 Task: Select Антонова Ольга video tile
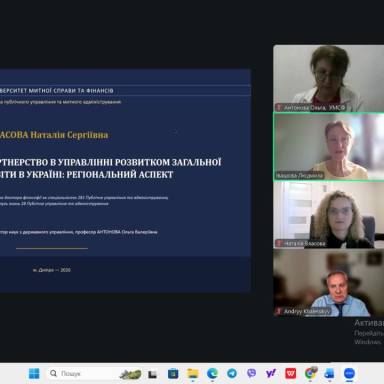click(329, 78)
